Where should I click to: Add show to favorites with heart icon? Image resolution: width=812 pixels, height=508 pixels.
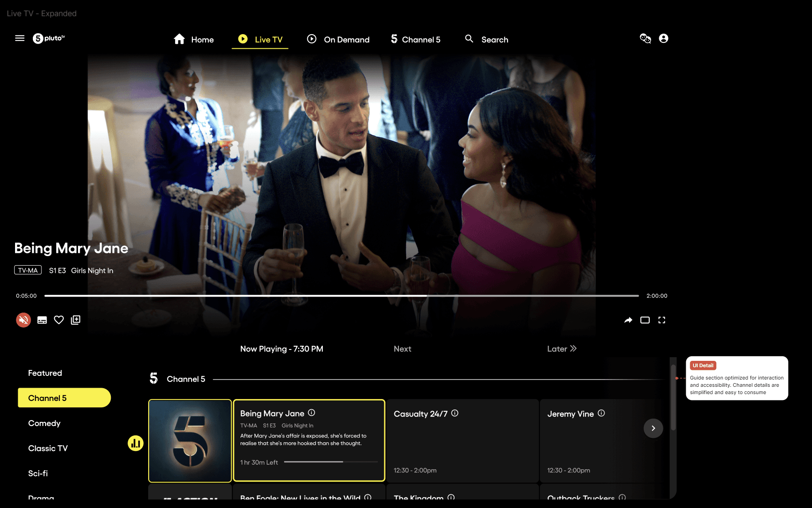(x=59, y=320)
